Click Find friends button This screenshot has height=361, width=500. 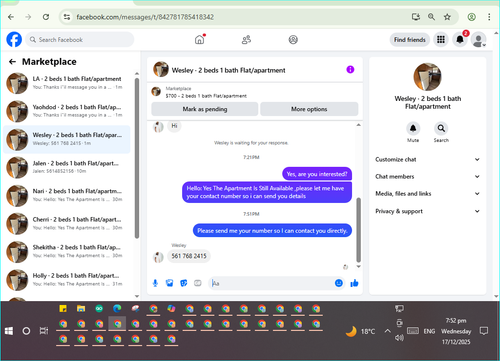410,40
